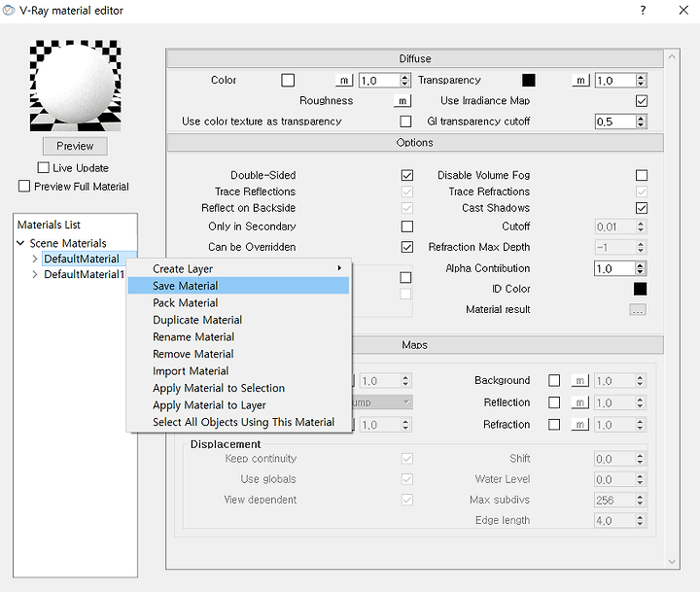This screenshot has width=700, height=592.
Task: Click the Alpha Contribution stepper arrows
Action: [640, 268]
